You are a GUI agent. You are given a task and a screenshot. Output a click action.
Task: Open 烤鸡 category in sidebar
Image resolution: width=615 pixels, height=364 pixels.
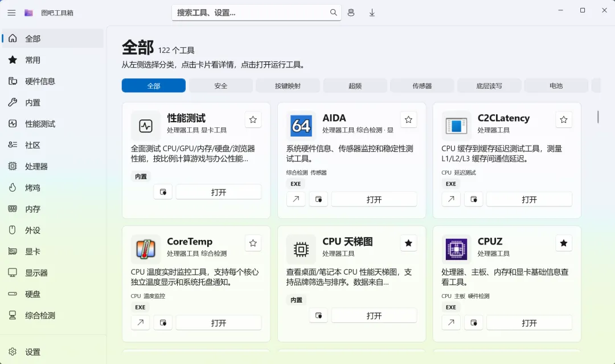(x=53, y=188)
